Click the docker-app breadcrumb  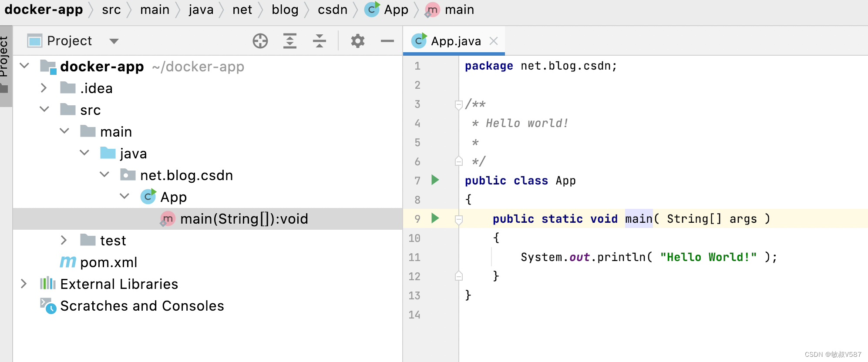point(44,10)
